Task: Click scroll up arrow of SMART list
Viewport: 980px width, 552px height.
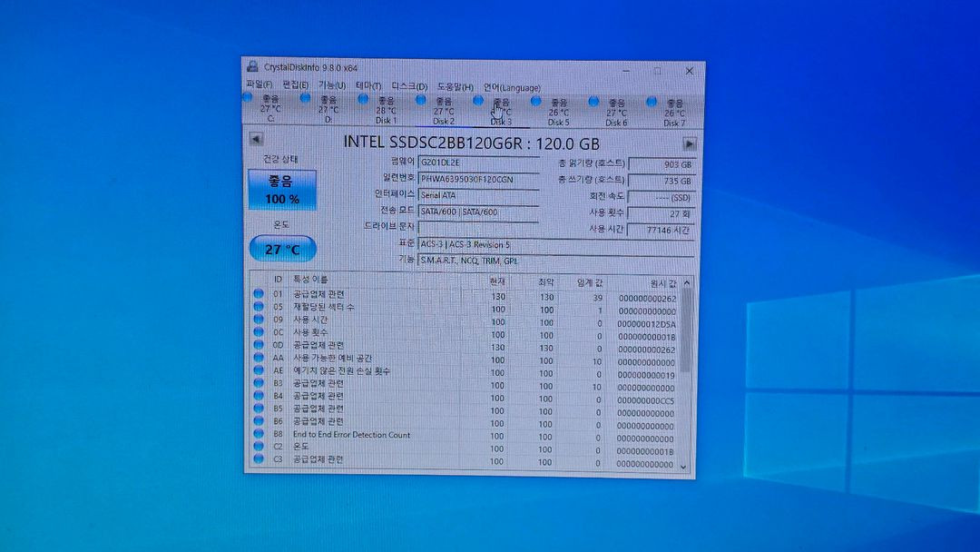Action: (x=687, y=283)
